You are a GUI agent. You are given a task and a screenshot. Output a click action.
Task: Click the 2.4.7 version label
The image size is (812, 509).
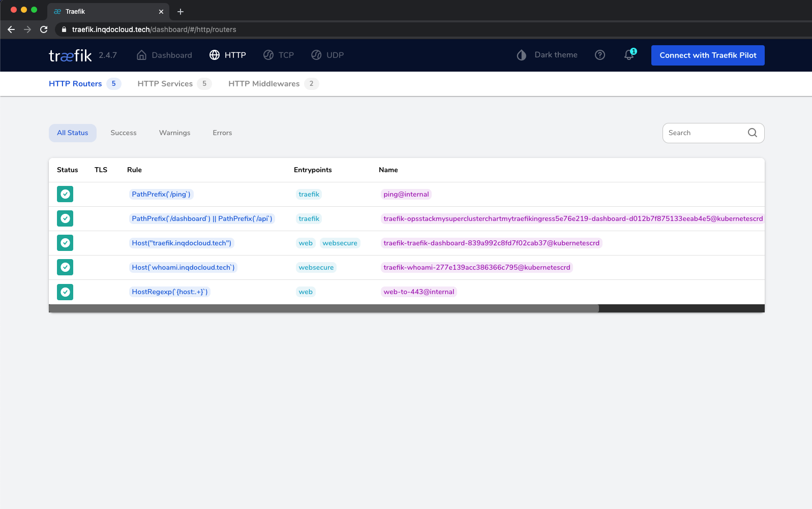pos(108,55)
